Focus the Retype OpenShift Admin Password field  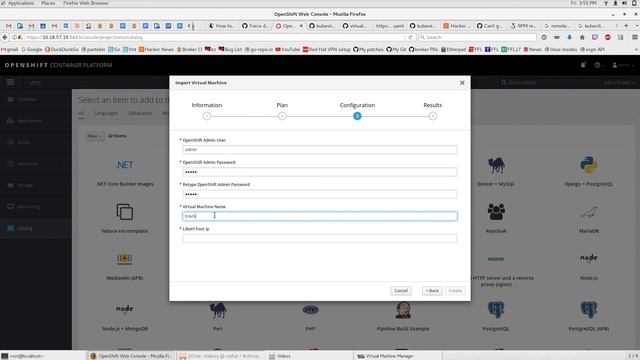(x=320, y=194)
